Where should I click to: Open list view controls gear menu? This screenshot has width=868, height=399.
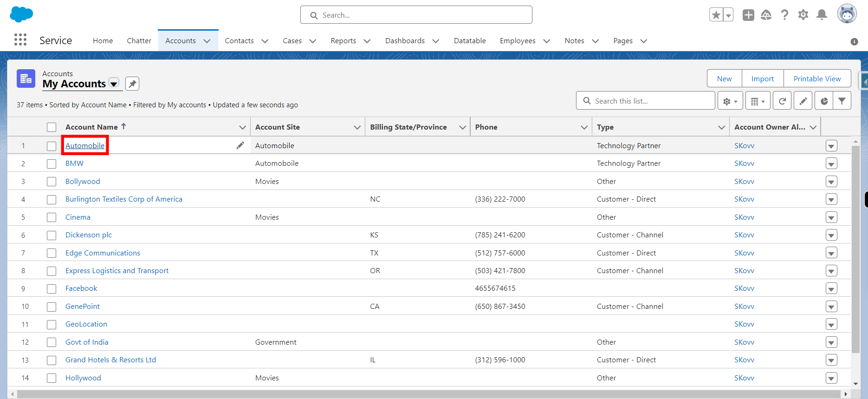click(730, 101)
